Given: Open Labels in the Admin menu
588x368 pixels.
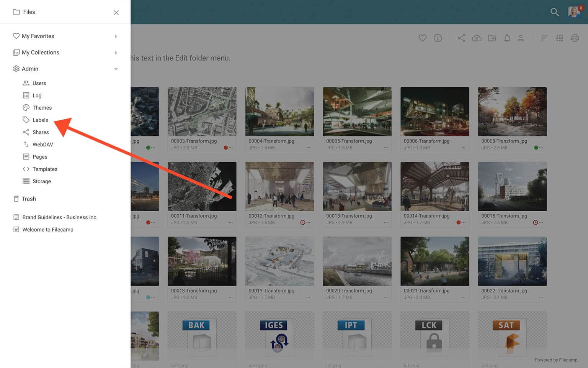Looking at the screenshot, I should [40, 120].
